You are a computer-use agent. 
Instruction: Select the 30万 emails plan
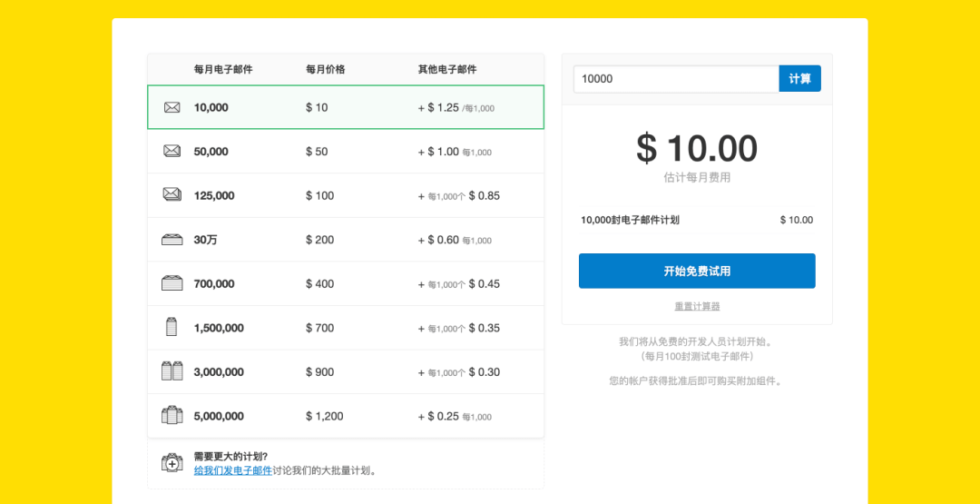click(x=346, y=240)
